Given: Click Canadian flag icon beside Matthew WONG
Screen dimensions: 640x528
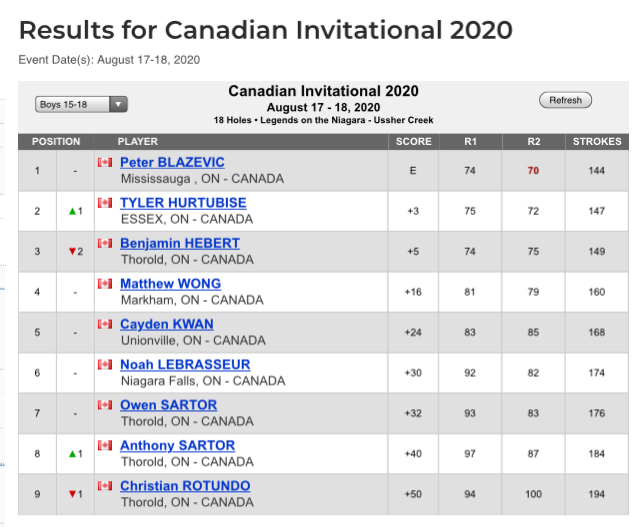Looking at the screenshot, I should (104, 284).
